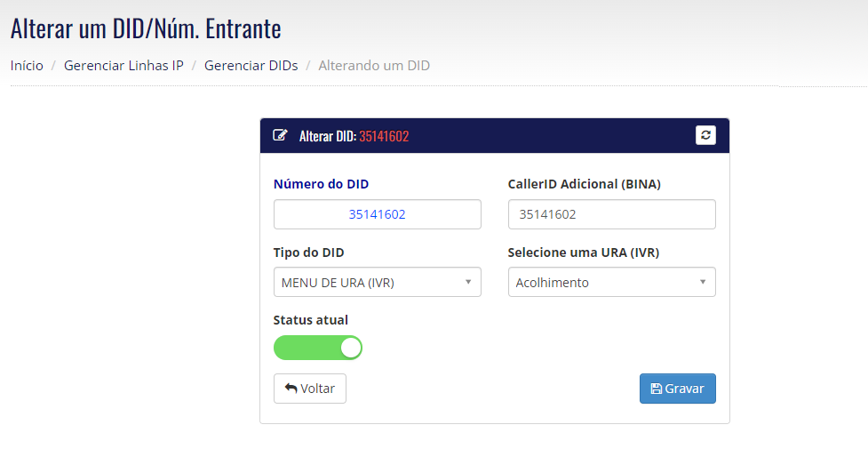Image resolution: width=868 pixels, height=465 pixels.
Task: Click the Voltar button
Action: coord(309,389)
